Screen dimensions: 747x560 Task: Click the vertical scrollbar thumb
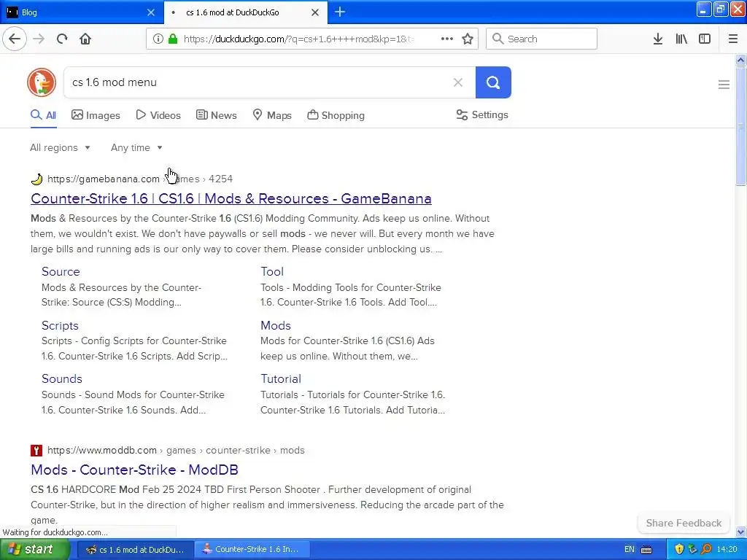coord(740,125)
